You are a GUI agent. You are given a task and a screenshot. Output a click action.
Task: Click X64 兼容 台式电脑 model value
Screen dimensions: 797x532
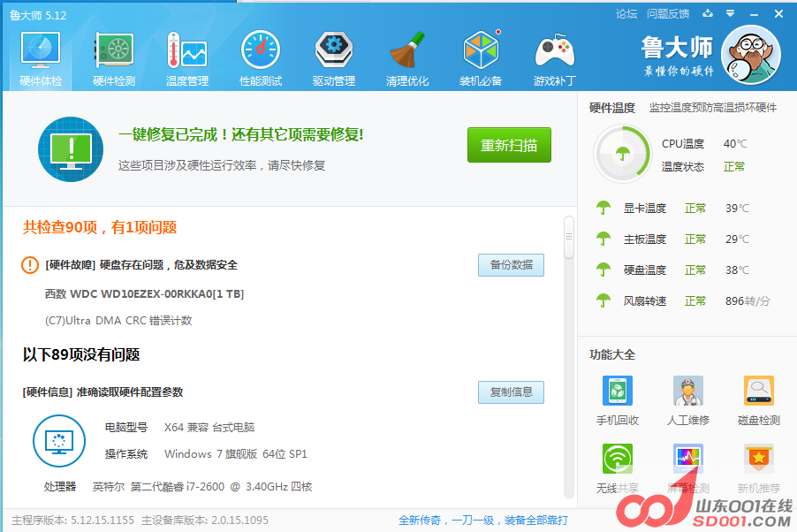pyautogui.click(x=209, y=427)
